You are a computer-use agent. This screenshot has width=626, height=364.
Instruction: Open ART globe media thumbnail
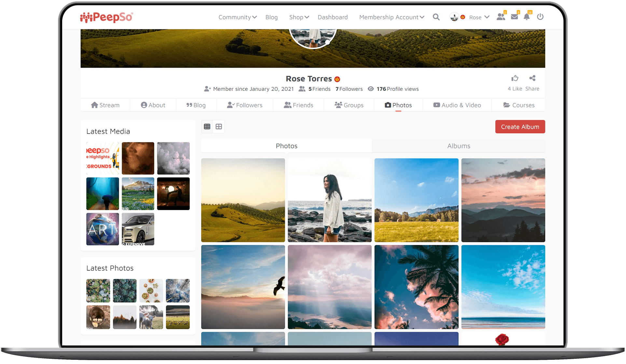coord(103,229)
